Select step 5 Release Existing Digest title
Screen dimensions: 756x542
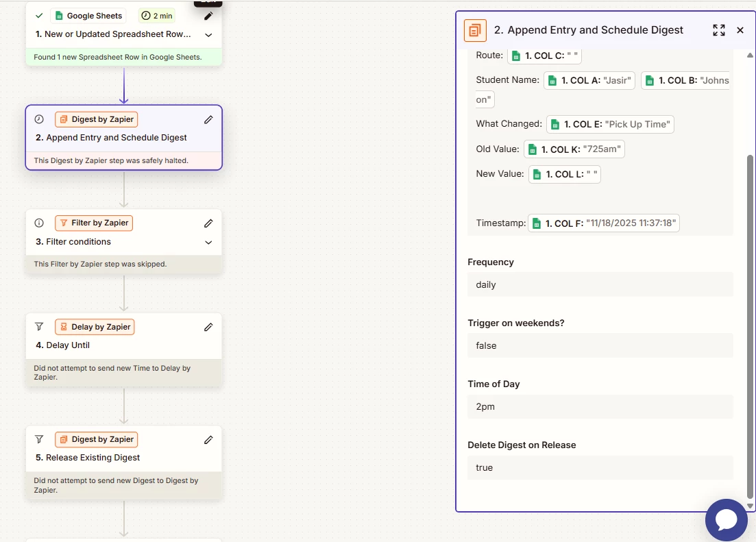tap(88, 458)
